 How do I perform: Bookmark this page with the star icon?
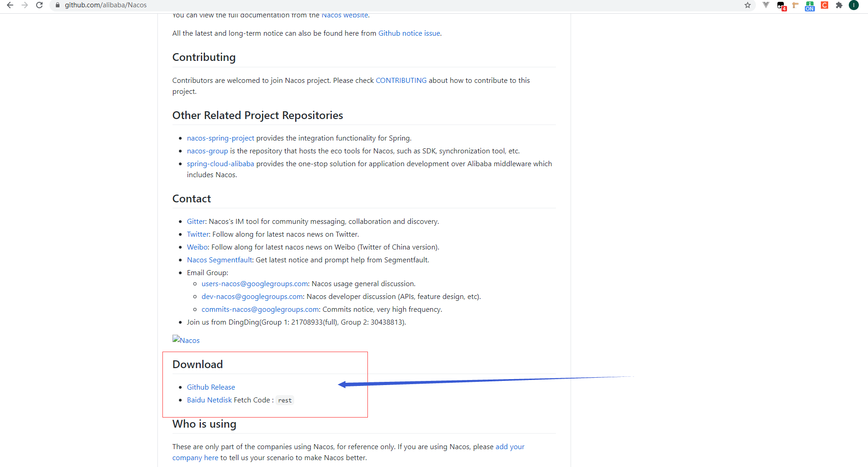pos(748,5)
